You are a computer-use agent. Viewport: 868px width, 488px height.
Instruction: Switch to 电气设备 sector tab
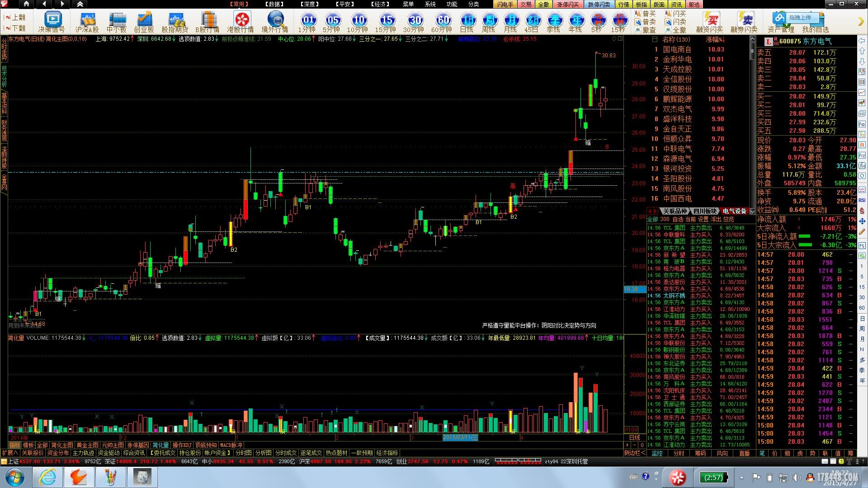point(734,211)
